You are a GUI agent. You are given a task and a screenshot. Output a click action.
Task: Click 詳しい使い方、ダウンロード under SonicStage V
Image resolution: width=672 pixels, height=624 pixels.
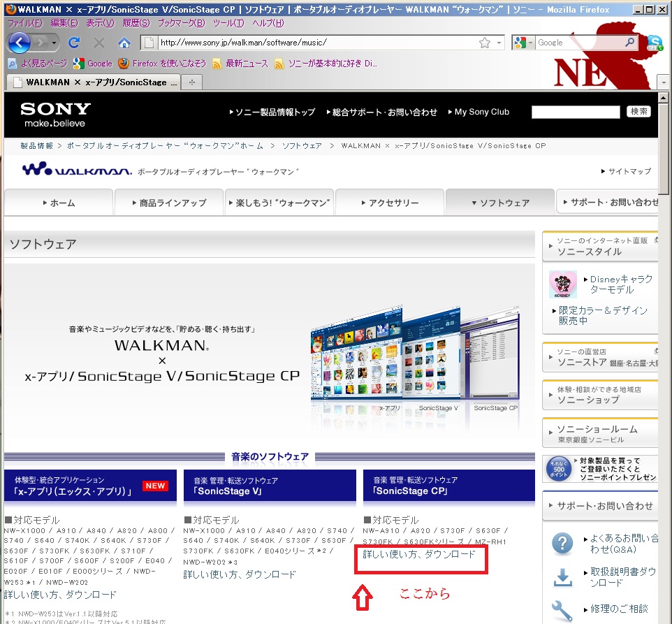[240, 574]
